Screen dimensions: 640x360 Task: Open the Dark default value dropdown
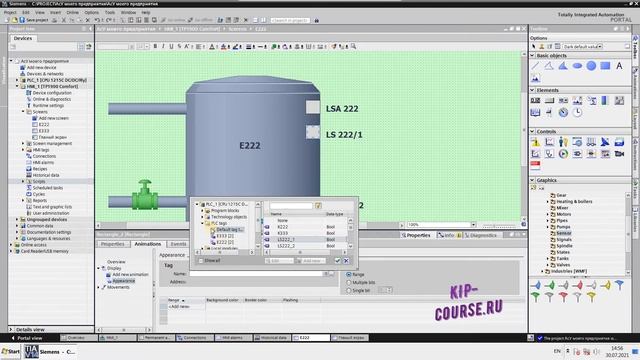[x=600, y=47]
